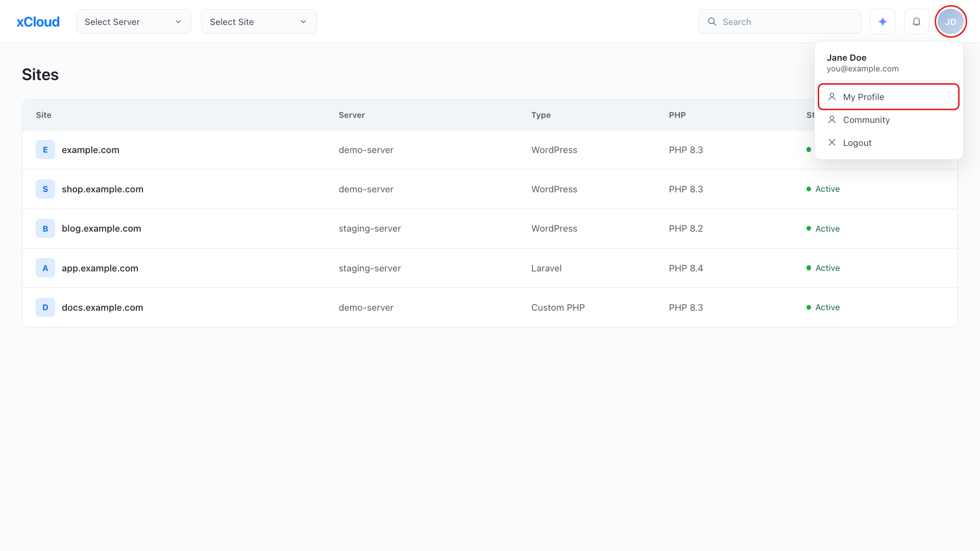Image resolution: width=980 pixels, height=551 pixels.
Task: Click Laravel type in the app.example.com row
Action: (546, 268)
